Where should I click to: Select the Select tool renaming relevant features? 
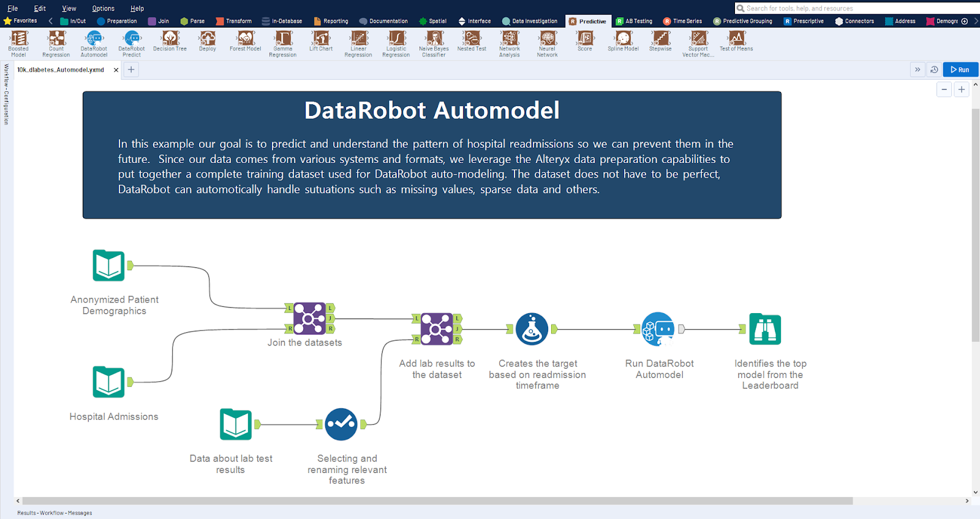coord(341,424)
